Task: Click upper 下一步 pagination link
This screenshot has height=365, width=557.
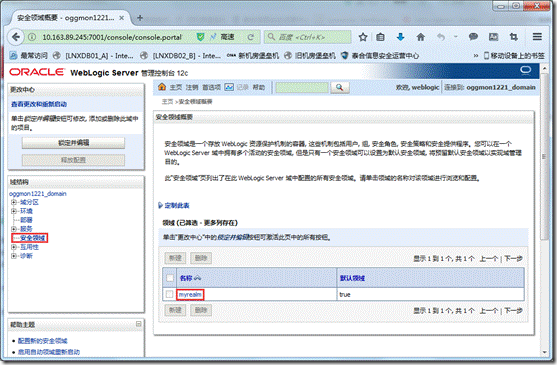Action: tap(513, 258)
